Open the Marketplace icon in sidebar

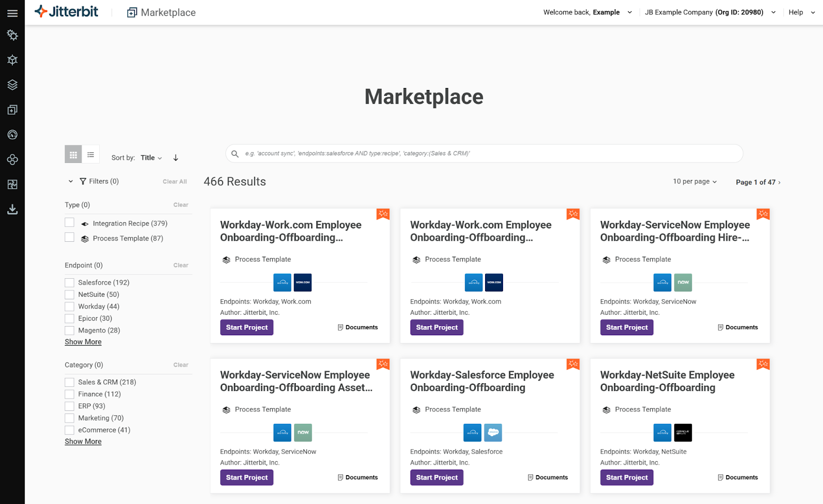pos(12,110)
